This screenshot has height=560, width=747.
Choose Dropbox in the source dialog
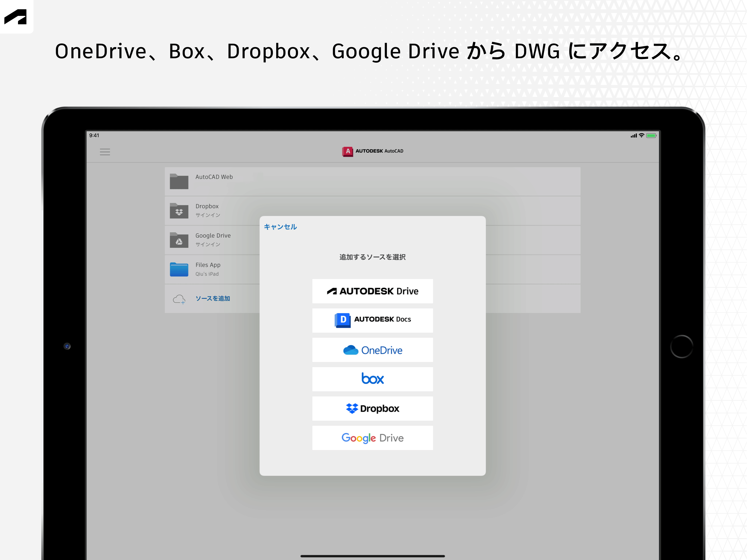[372, 408]
